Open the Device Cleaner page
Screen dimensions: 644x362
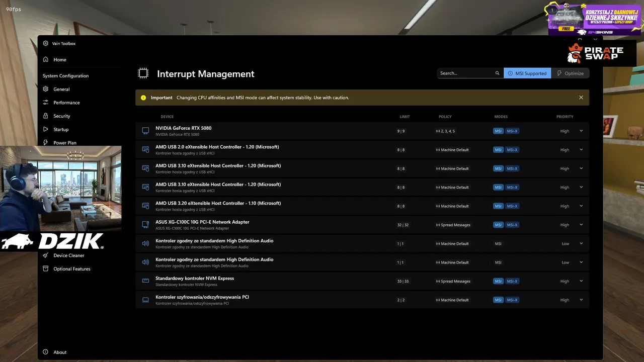tap(69, 255)
